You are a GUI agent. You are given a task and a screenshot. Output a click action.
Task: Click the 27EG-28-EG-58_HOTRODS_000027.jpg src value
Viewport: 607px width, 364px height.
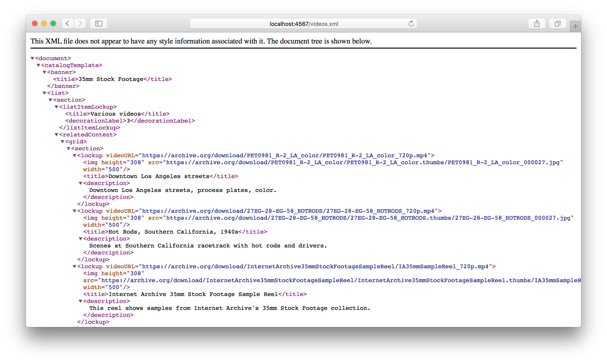(368, 218)
